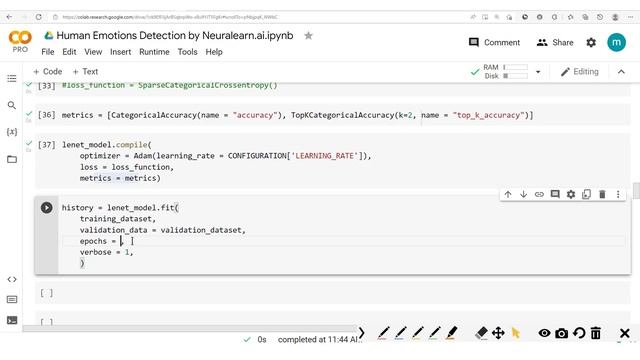640x360 pixels.
Task: Open the Comment panel
Action: coord(494,42)
